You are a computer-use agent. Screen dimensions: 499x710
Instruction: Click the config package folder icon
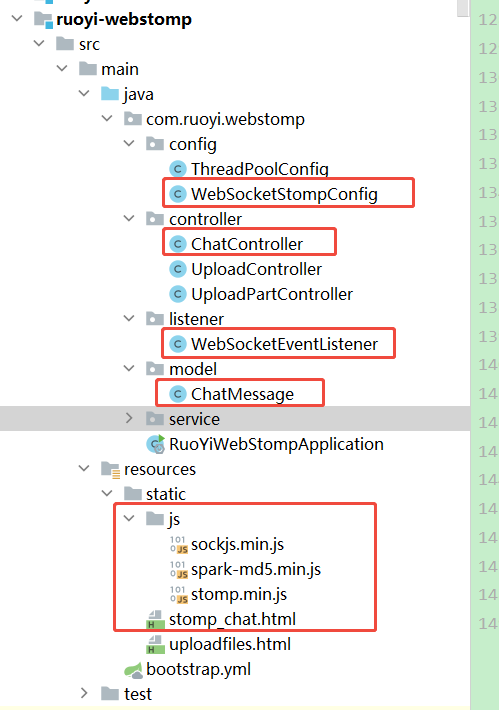click(155, 144)
